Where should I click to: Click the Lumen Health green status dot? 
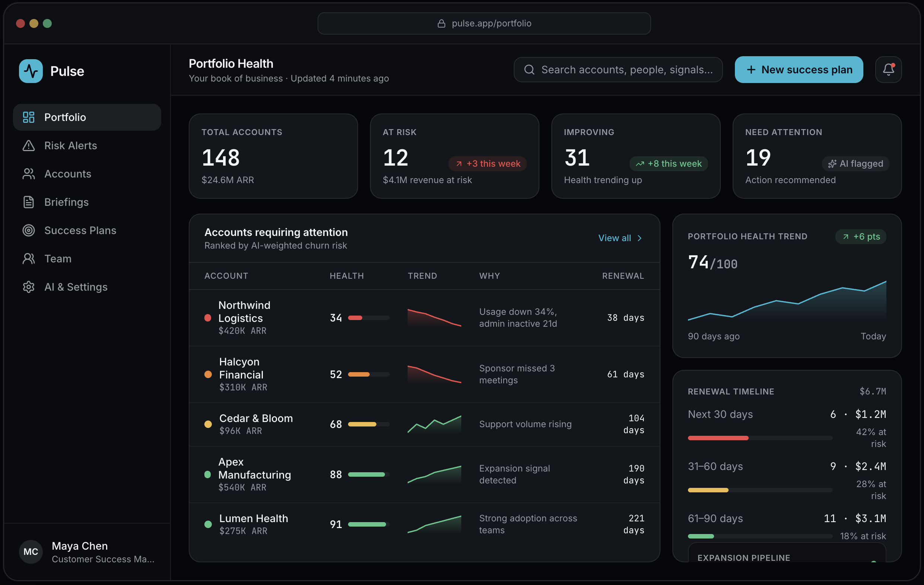(x=208, y=524)
